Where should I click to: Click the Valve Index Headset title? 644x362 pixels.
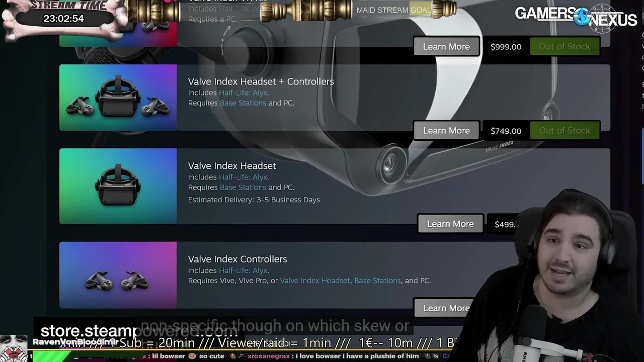(232, 166)
